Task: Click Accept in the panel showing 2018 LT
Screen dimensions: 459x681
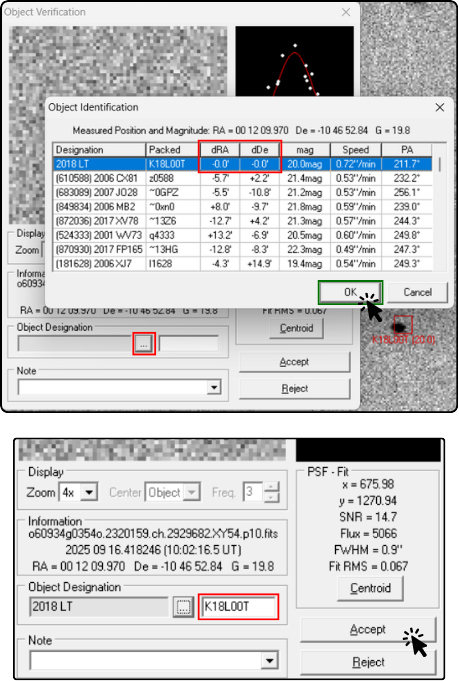Action: coord(368,629)
